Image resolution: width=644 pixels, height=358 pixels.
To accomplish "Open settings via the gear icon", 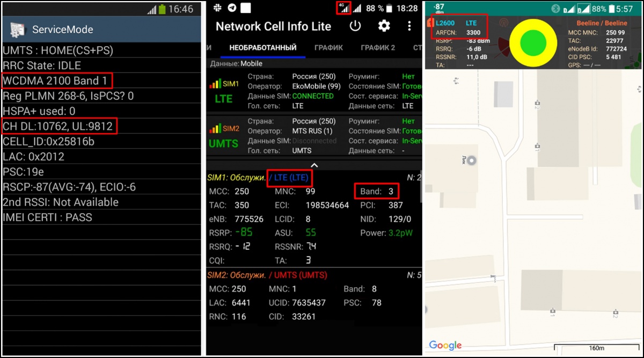I will 384,26.
